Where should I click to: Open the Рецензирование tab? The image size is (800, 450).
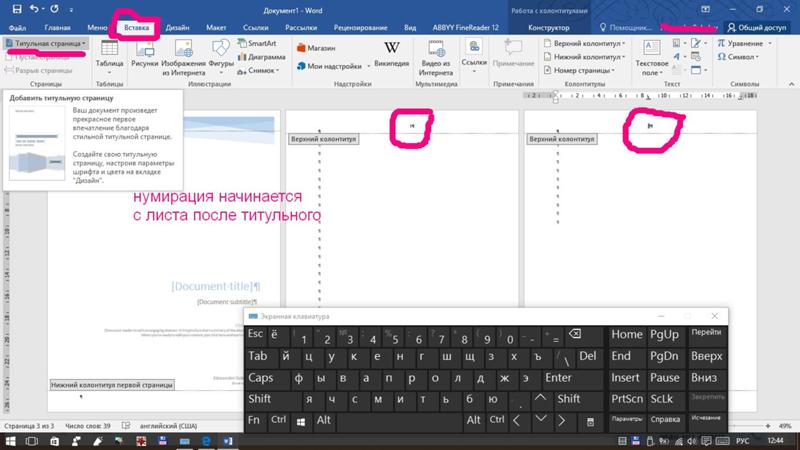point(360,28)
